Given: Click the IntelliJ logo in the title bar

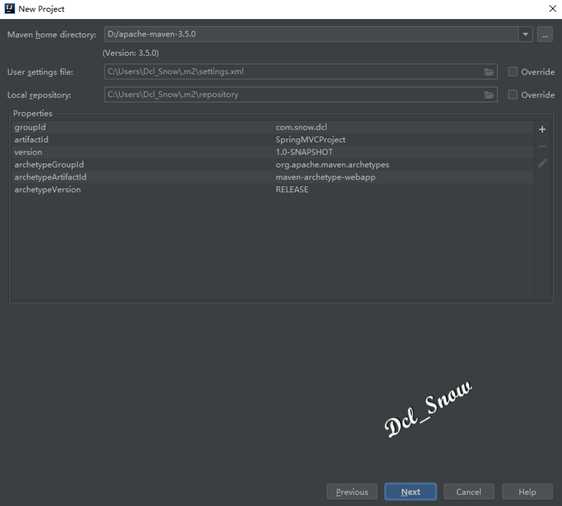Looking at the screenshot, I should tap(9, 9).
